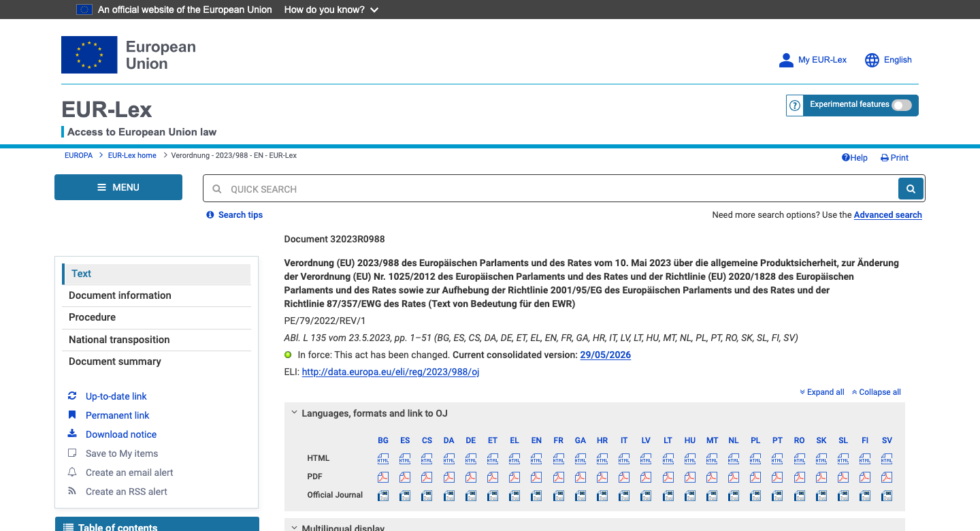The image size is (980, 531).
Task: Download the PDF in LV
Action: coord(646,477)
